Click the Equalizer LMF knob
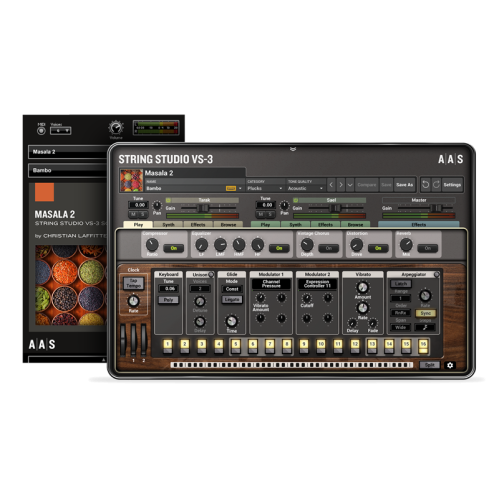 pyautogui.click(x=220, y=245)
